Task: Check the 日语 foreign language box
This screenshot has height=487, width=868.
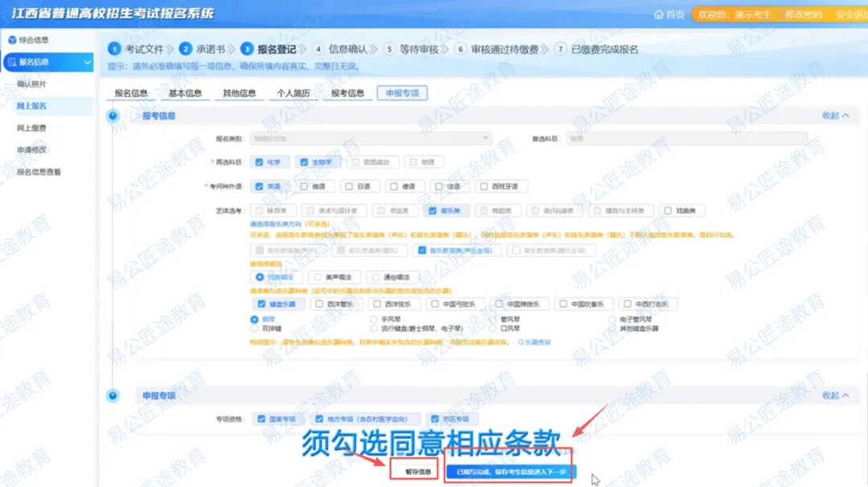Action: point(349,186)
